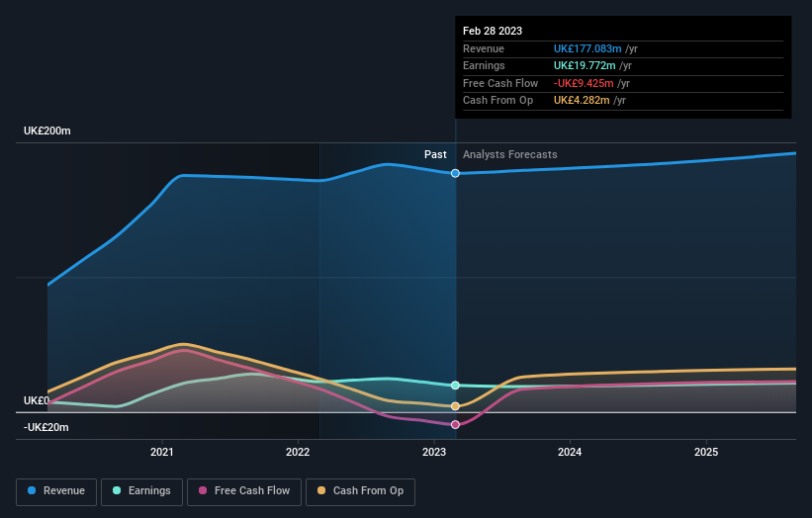Click the -UK£20m y-axis label
This screenshot has width=812, height=518.
point(46,427)
